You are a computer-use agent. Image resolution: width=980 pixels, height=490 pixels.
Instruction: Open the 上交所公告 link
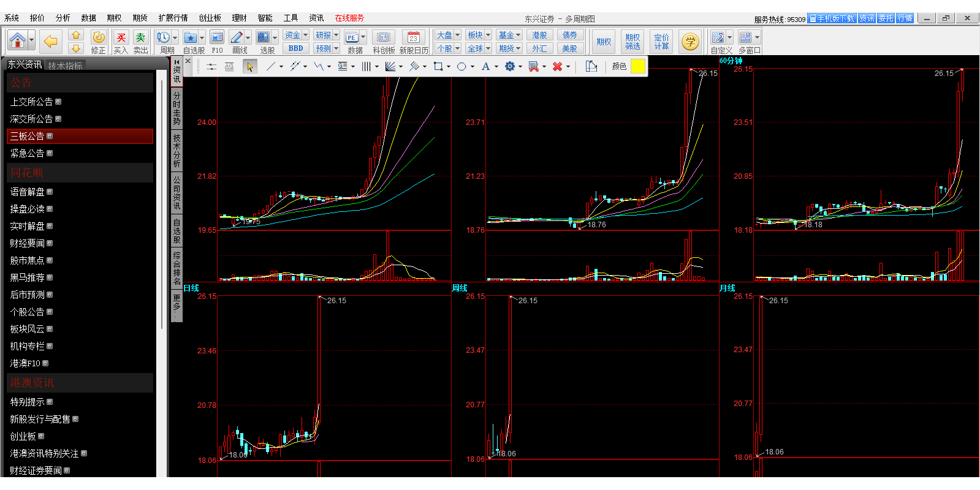click(31, 102)
